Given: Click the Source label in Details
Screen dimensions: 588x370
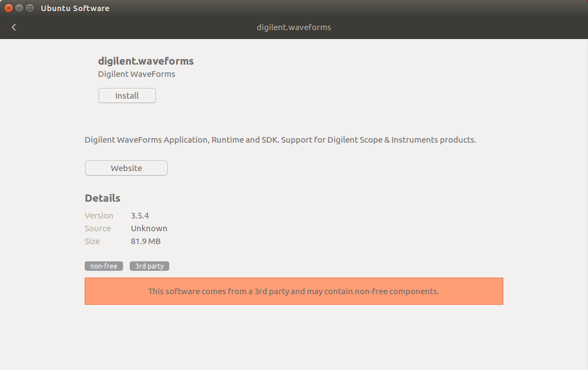Looking at the screenshot, I should pyautogui.click(x=98, y=228).
